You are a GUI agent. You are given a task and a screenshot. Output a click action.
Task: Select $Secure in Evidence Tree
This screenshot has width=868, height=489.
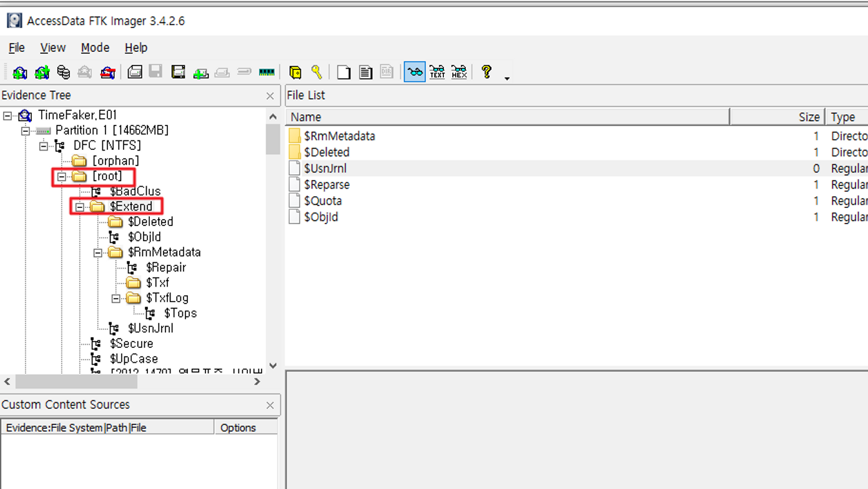click(x=131, y=343)
